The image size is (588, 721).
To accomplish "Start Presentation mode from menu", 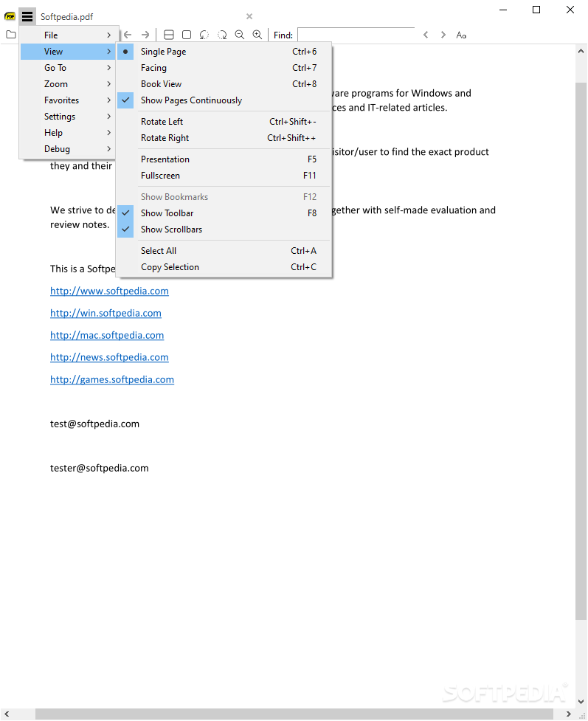I will pos(224,159).
